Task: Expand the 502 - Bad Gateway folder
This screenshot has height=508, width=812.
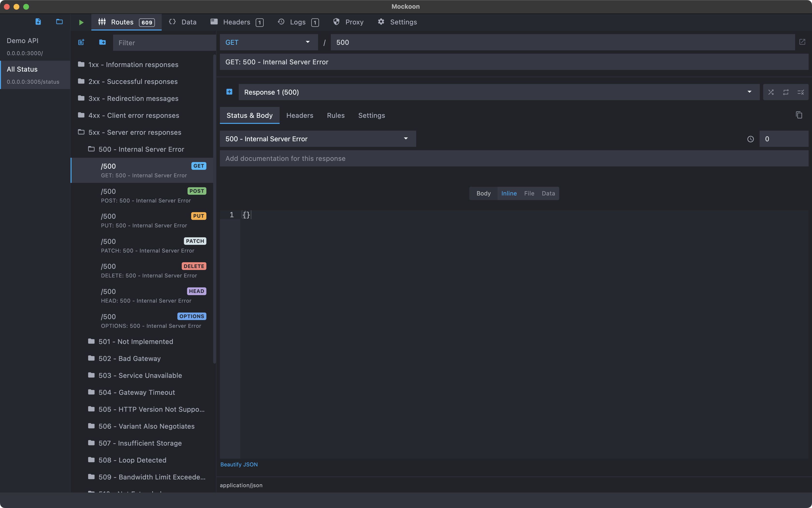Action: point(142,359)
